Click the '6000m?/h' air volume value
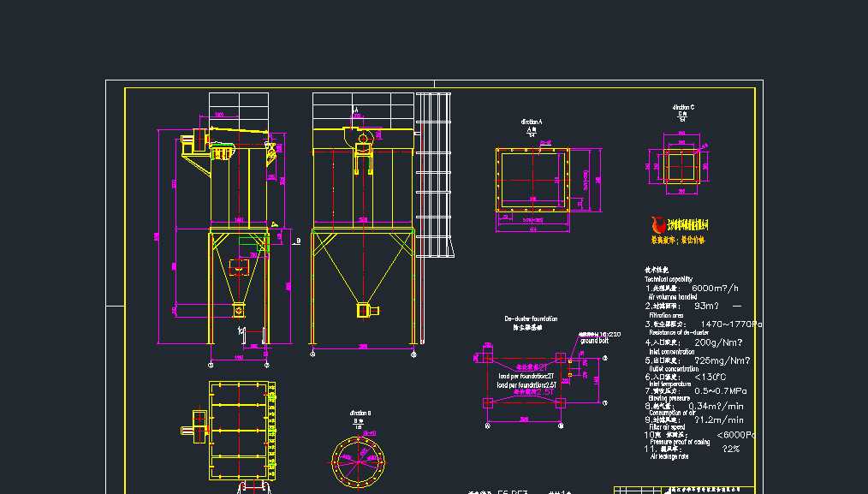The image size is (868, 494). tap(715, 289)
